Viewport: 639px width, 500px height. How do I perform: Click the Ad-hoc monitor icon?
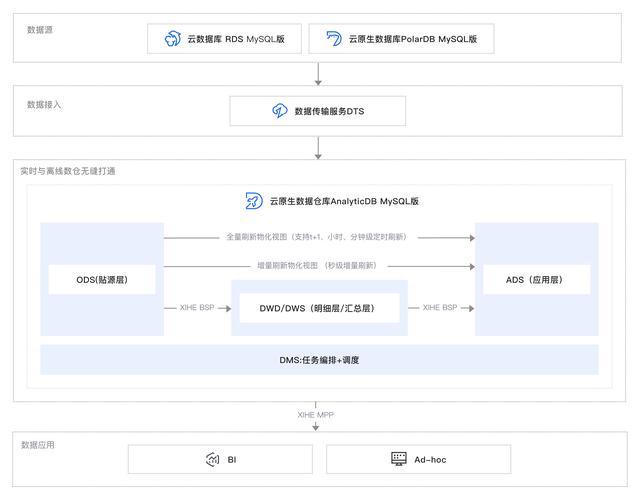[399, 459]
